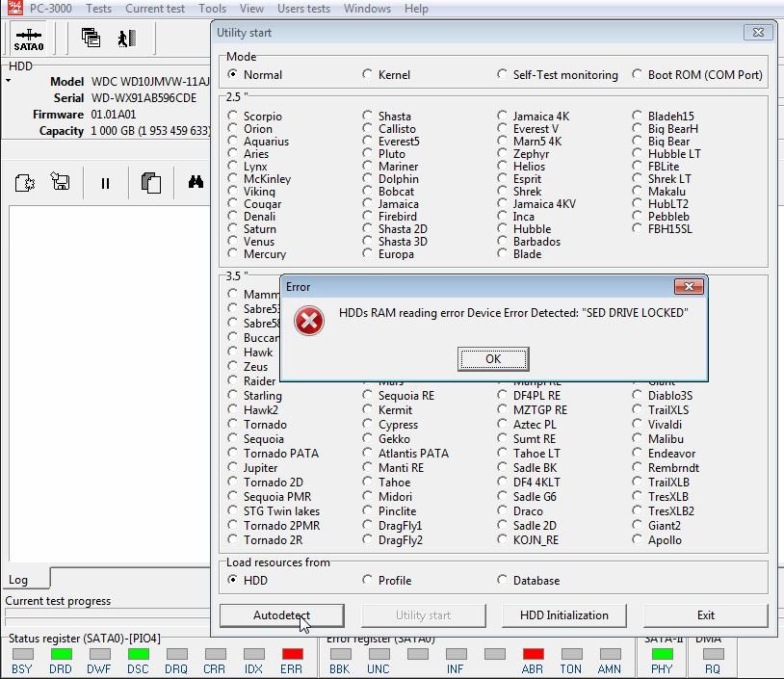Click the red ERR status indicator
The width and height of the screenshot is (784, 679).
(x=293, y=654)
